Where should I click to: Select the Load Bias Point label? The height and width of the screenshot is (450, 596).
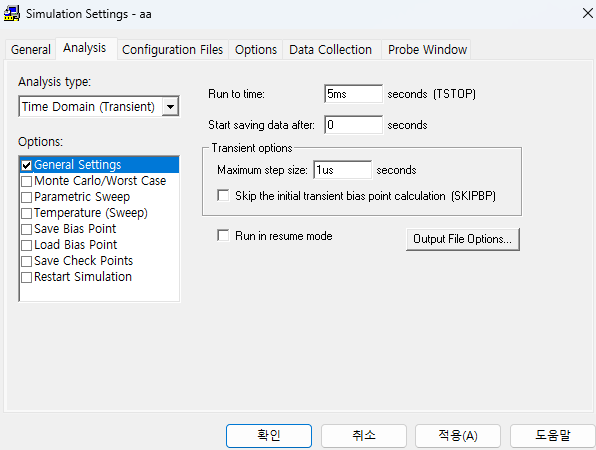[76, 245]
